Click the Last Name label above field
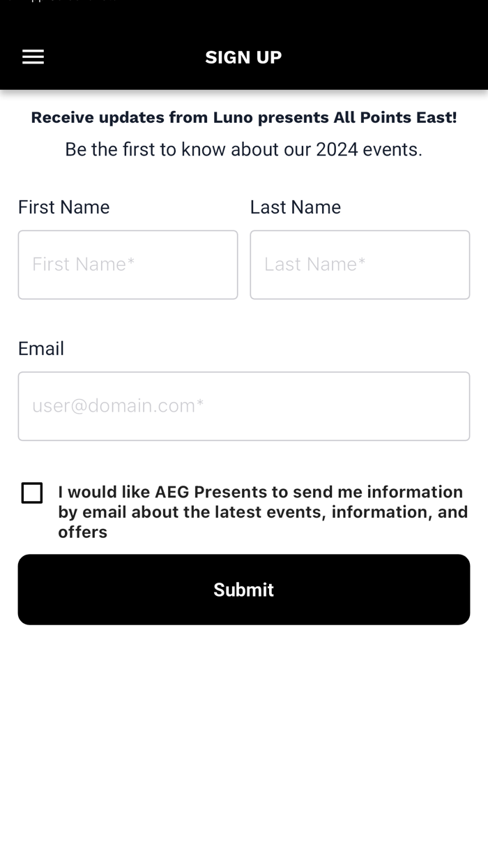This screenshot has height=868, width=488. pos(296,207)
